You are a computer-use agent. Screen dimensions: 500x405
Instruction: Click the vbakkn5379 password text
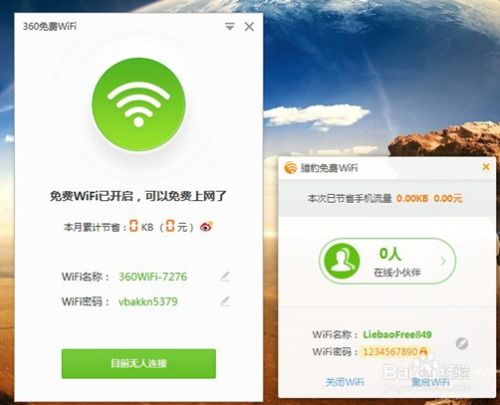(148, 302)
